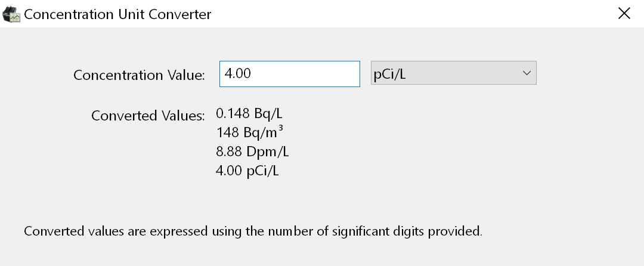Click the converter app icon in title bar
Image resolution: width=644 pixels, height=266 pixels.
coord(11,14)
